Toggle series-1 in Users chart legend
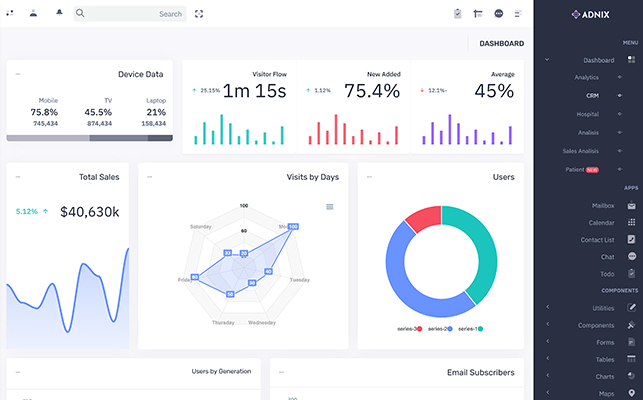The width and height of the screenshot is (643, 400). 468,329
